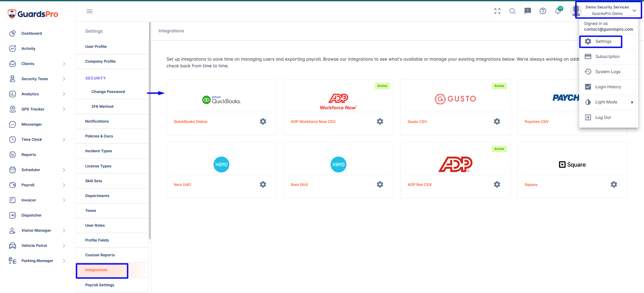
Task: Expand the Parking Manager chevron
Action: tap(64, 261)
